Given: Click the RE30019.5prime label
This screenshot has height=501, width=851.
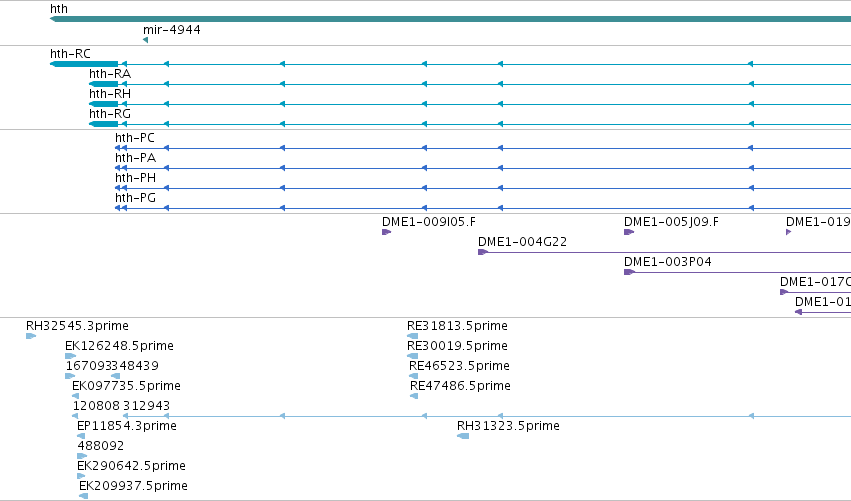Looking at the screenshot, I should coord(458,346).
